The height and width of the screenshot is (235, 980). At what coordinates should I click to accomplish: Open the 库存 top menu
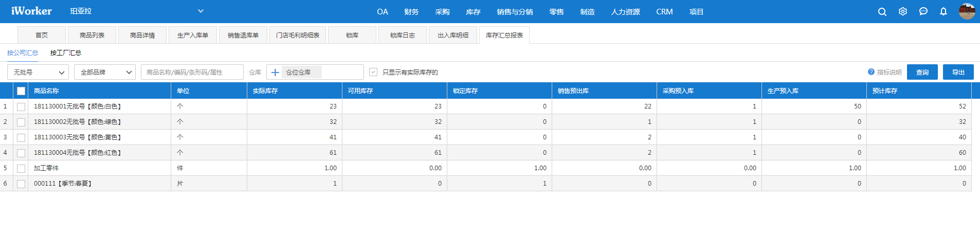[473, 11]
